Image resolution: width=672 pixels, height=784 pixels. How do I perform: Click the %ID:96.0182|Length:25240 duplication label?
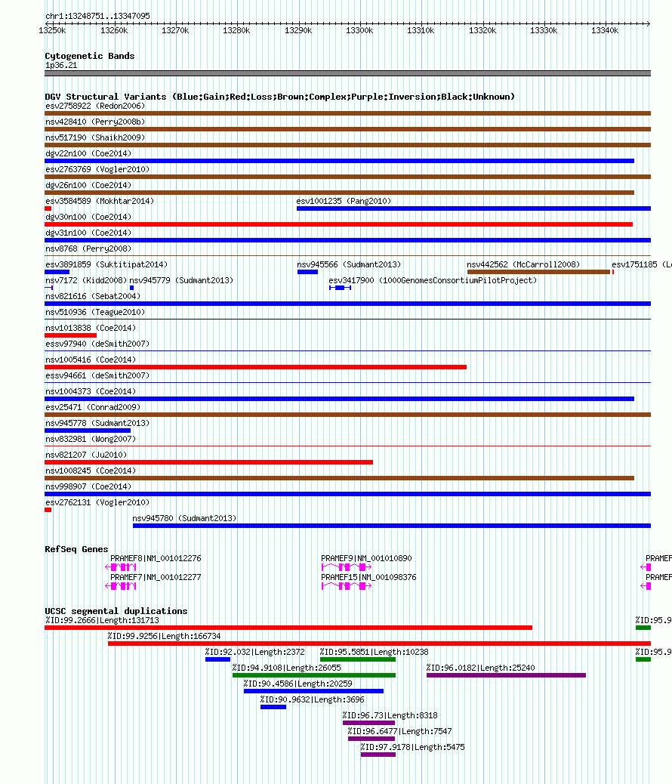pos(480,668)
